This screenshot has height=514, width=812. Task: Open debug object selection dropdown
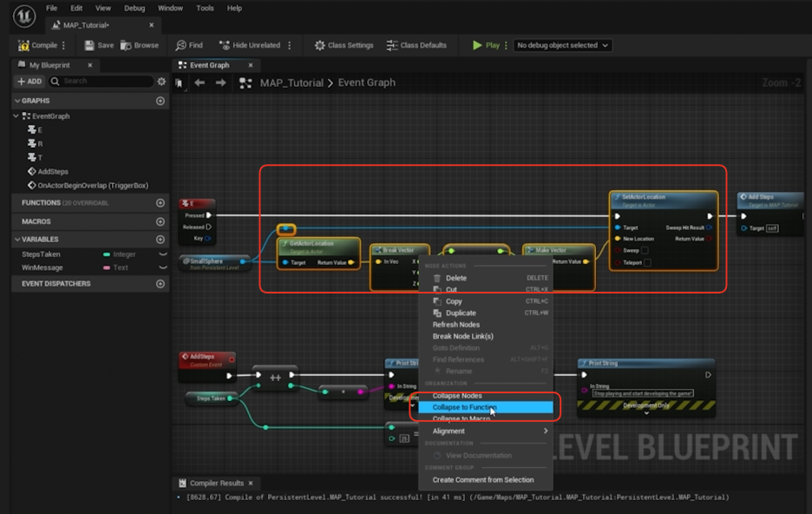pyautogui.click(x=562, y=46)
